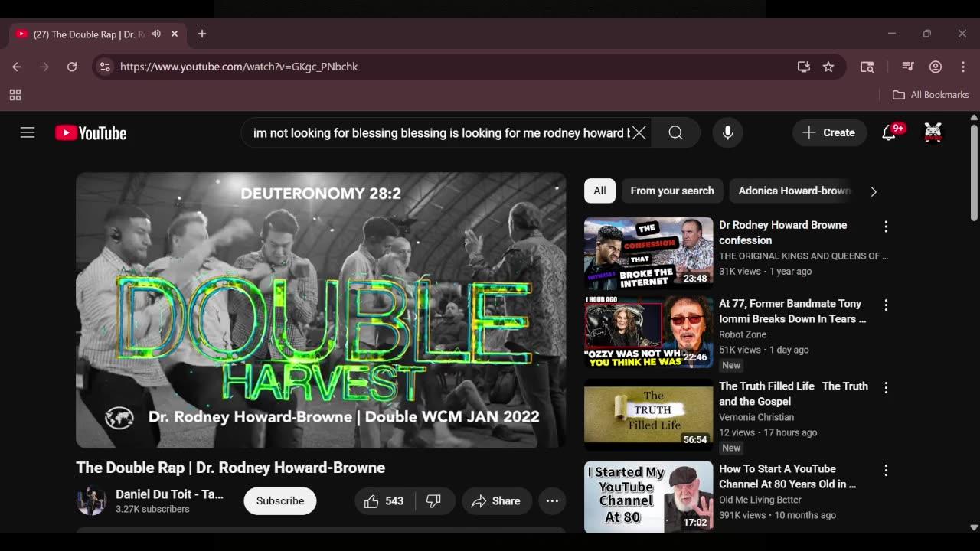Open the browser three-dot menu

coord(963,67)
